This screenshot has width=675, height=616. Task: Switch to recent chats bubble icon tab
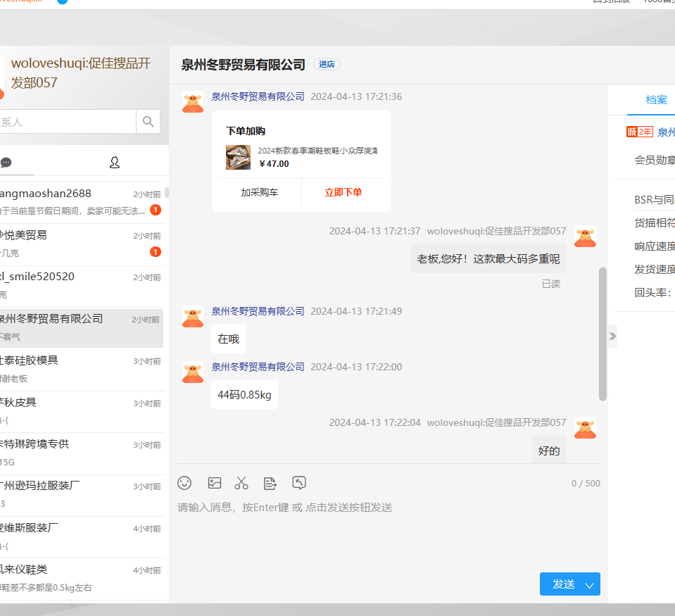point(6,163)
